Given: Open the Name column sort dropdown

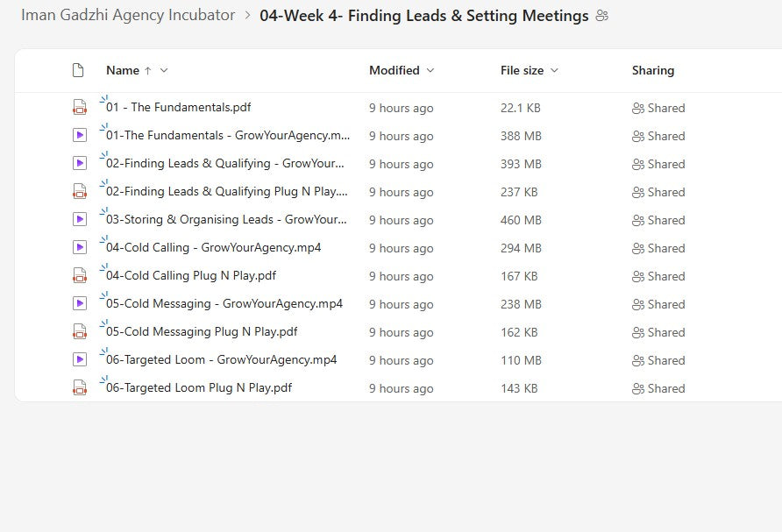Looking at the screenshot, I should [164, 70].
